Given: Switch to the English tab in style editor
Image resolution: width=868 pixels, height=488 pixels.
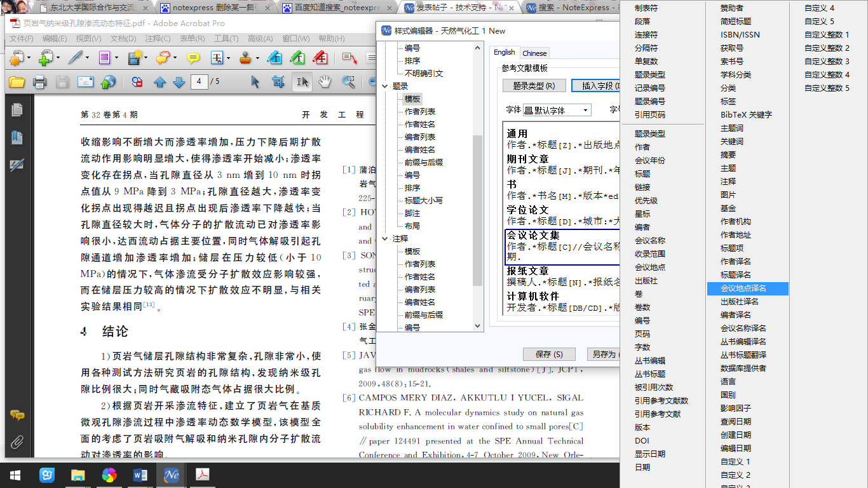Looking at the screenshot, I should (505, 52).
